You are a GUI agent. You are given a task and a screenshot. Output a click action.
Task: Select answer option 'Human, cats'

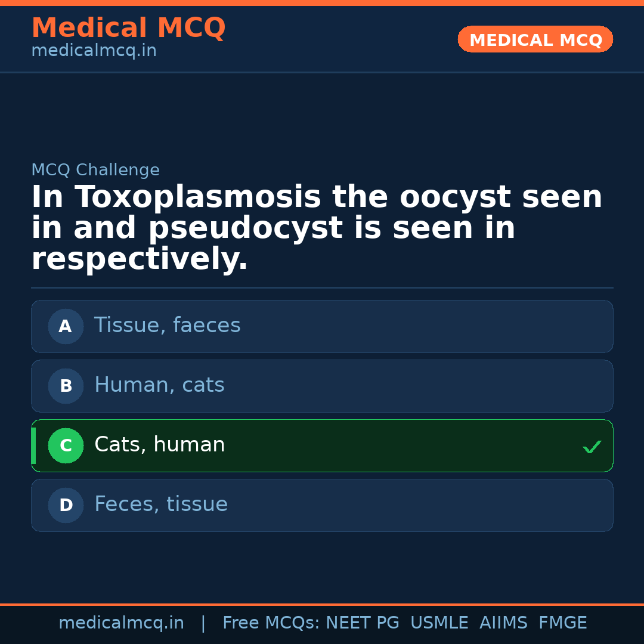322,386
